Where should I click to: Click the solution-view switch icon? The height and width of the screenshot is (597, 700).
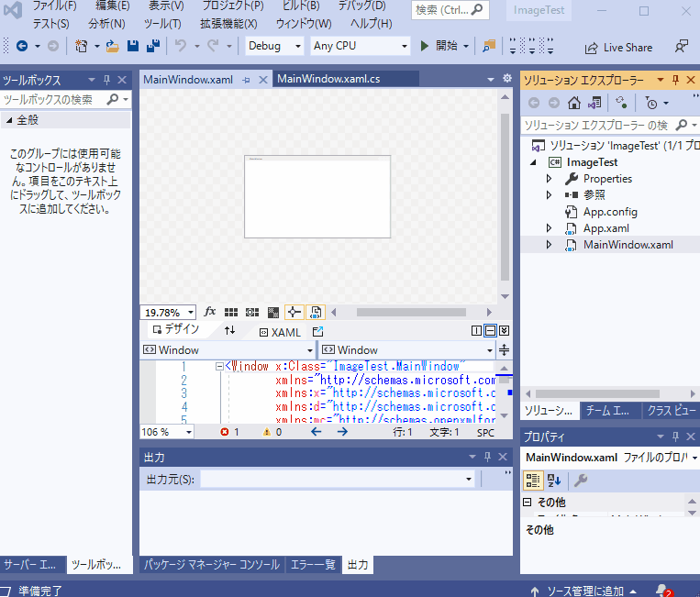coord(594,103)
